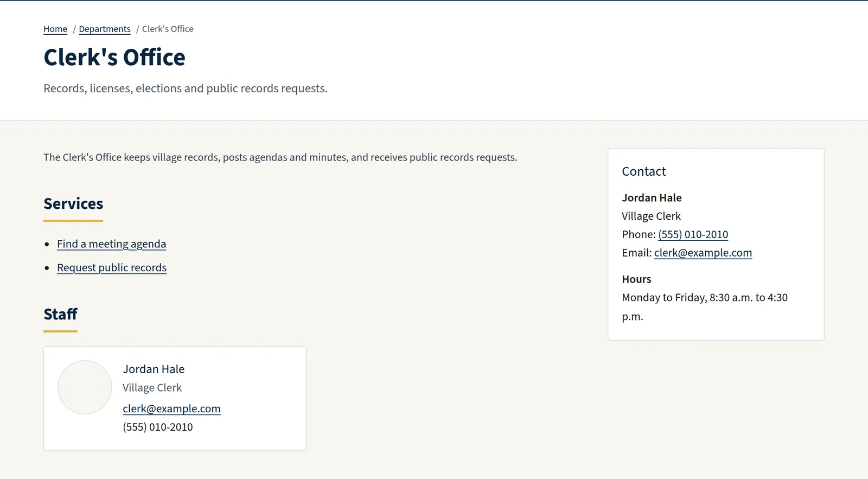Click Jordan Hale's avatar placeholder
Viewport: 868px width, 479px height.
click(85, 387)
